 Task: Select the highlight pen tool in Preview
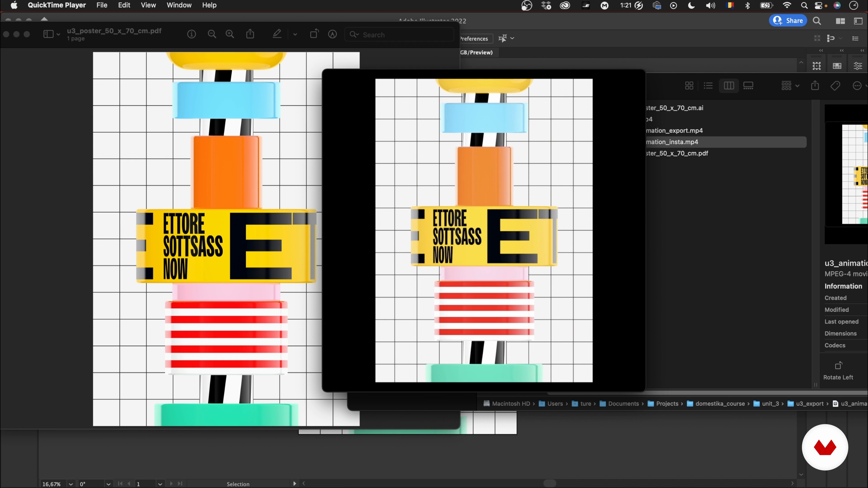277,34
